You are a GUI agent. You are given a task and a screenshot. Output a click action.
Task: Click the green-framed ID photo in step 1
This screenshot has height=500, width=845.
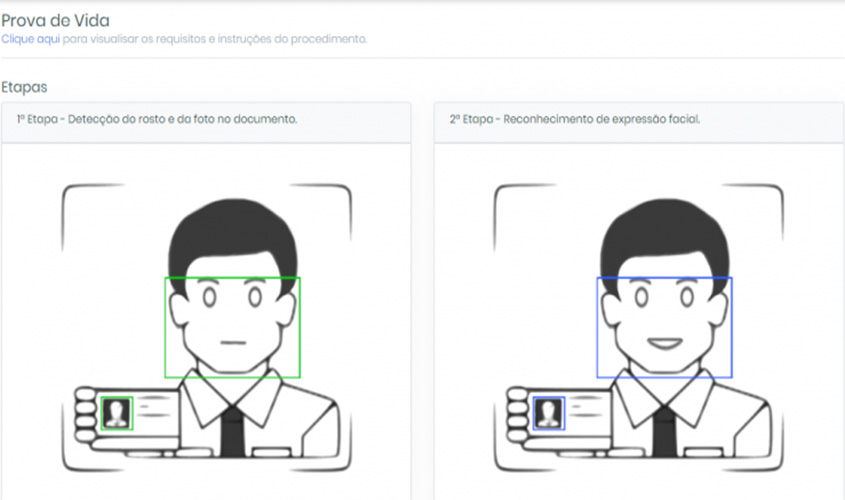point(117,412)
